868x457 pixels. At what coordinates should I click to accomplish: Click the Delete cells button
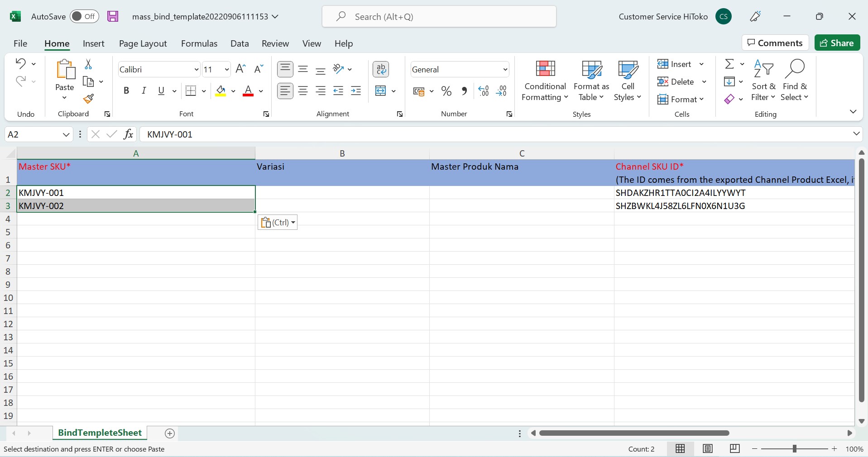tap(676, 82)
